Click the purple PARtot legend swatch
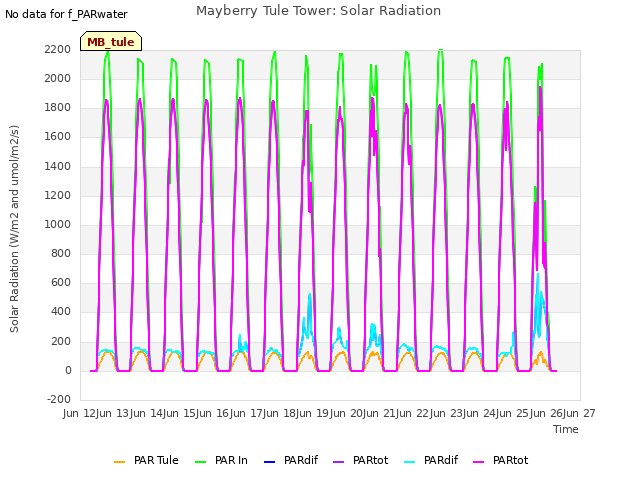Image resolution: width=640 pixels, height=480 pixels. (339, 462)
